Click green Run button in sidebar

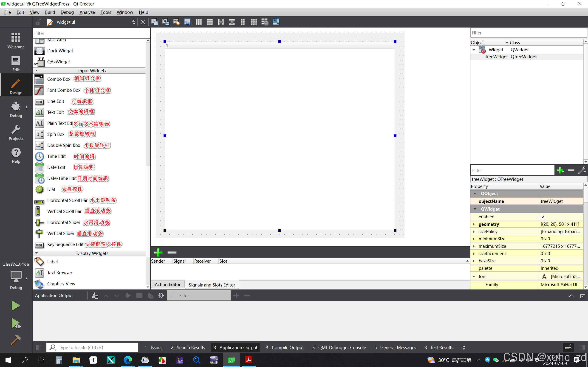pos(16,306)
